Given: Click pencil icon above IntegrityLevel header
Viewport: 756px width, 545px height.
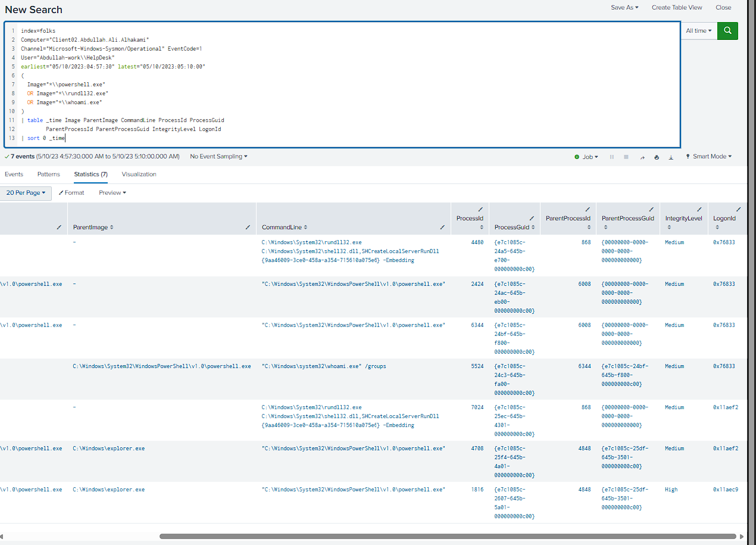Looking at the screenshot, I should pos(699,210).
